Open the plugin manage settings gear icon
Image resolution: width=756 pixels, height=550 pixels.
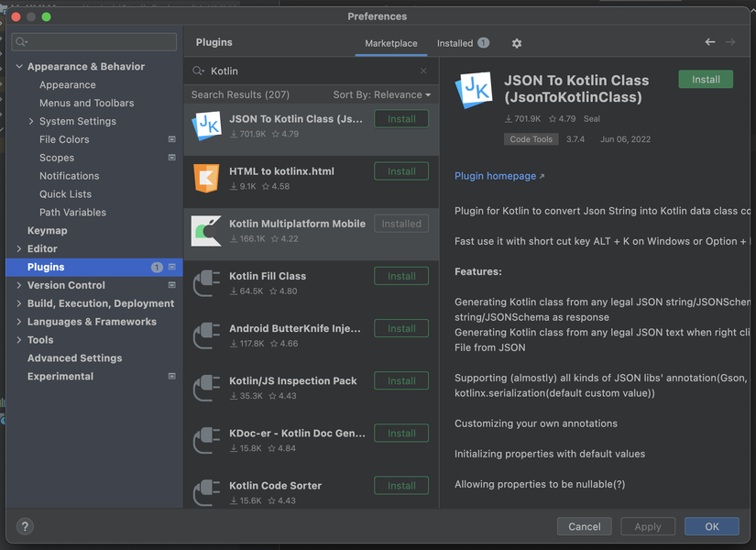(516, 42)
